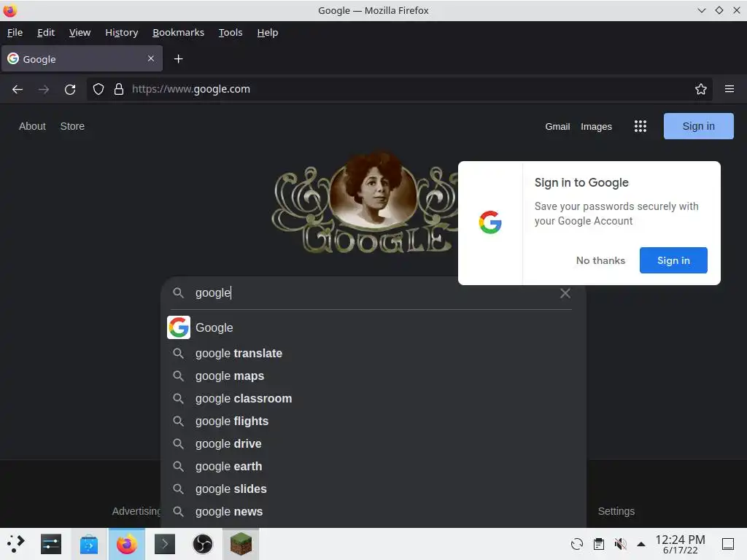Open the Gmail link
747x560 pixels.
(557, 127)
